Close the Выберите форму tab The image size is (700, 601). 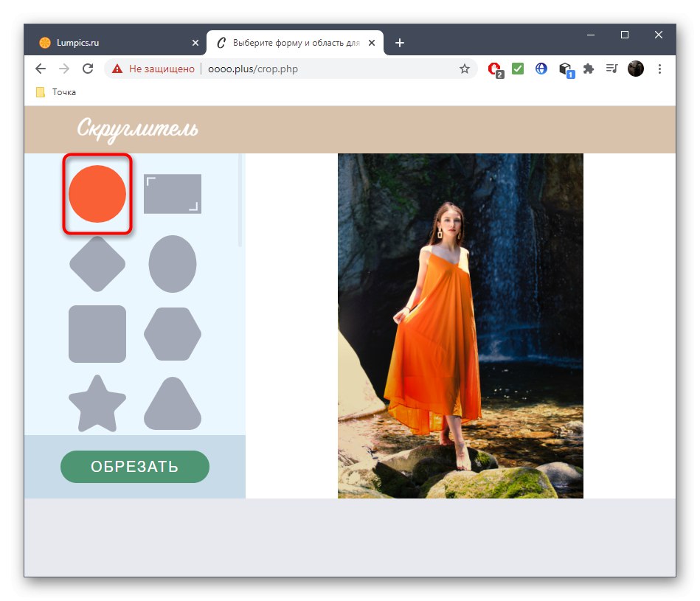point(372,43)
